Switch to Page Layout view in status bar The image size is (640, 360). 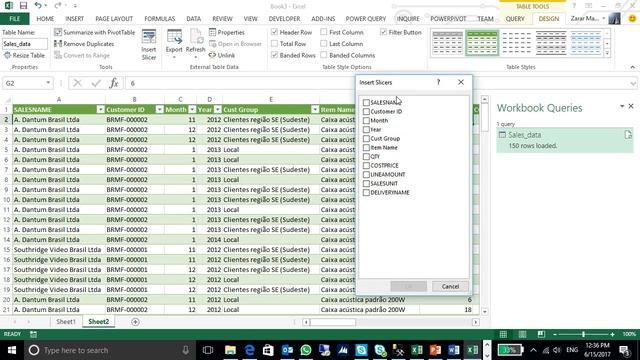522,334
